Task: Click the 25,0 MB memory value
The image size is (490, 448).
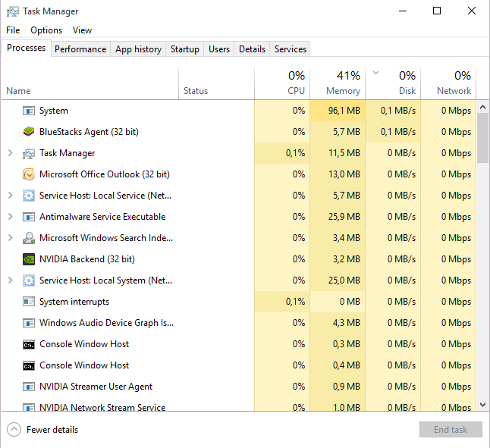Action: 344,280
